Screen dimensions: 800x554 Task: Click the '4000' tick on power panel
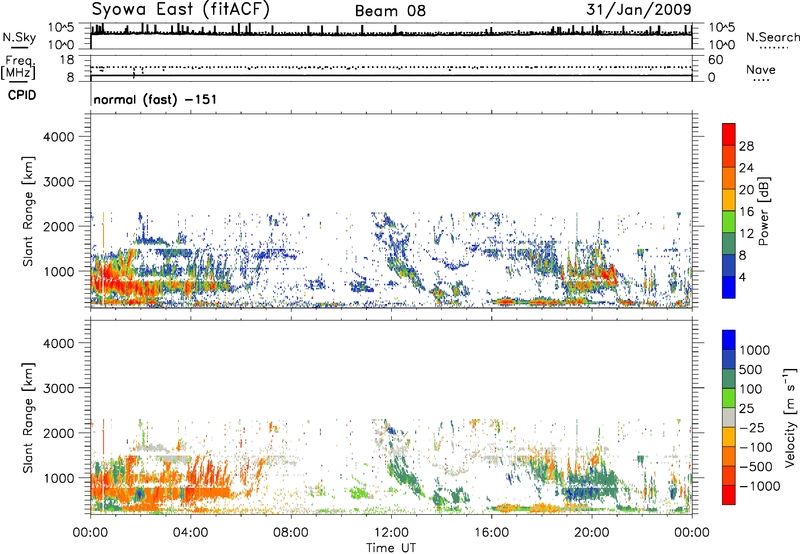tap(59, 137)
